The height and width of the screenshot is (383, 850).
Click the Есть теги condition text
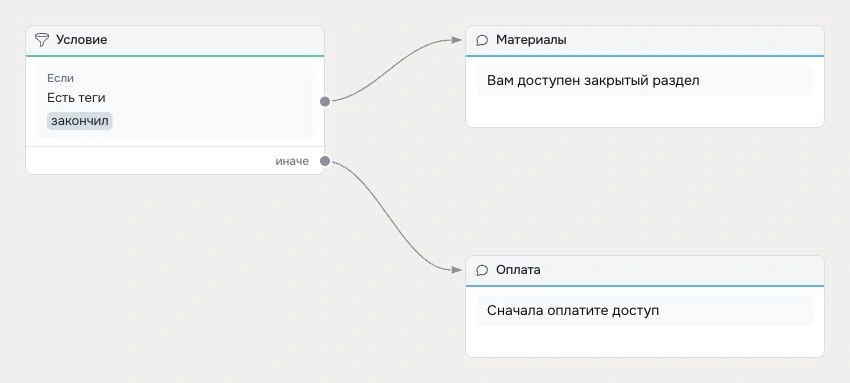[76, 98]
